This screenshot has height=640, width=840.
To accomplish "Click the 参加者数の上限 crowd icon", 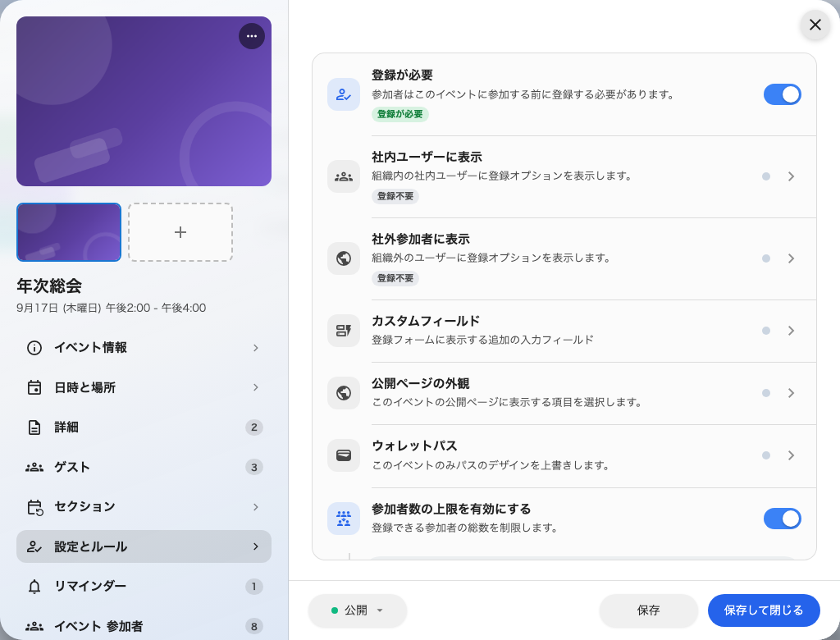I will [344, 519].
